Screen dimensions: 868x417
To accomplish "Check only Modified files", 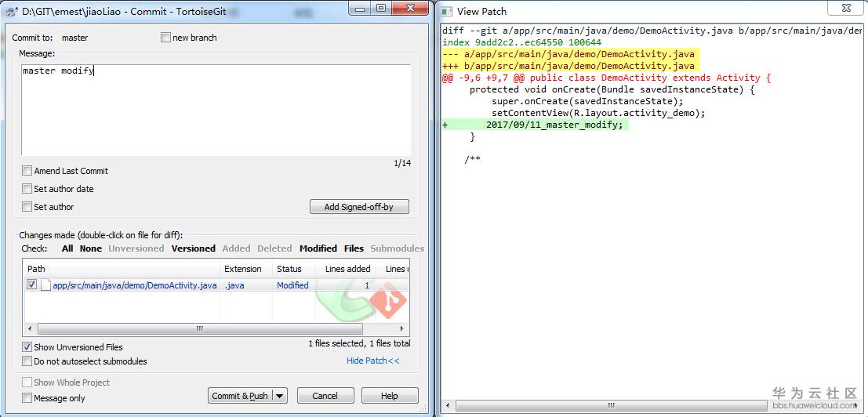I will coord(318,248).
